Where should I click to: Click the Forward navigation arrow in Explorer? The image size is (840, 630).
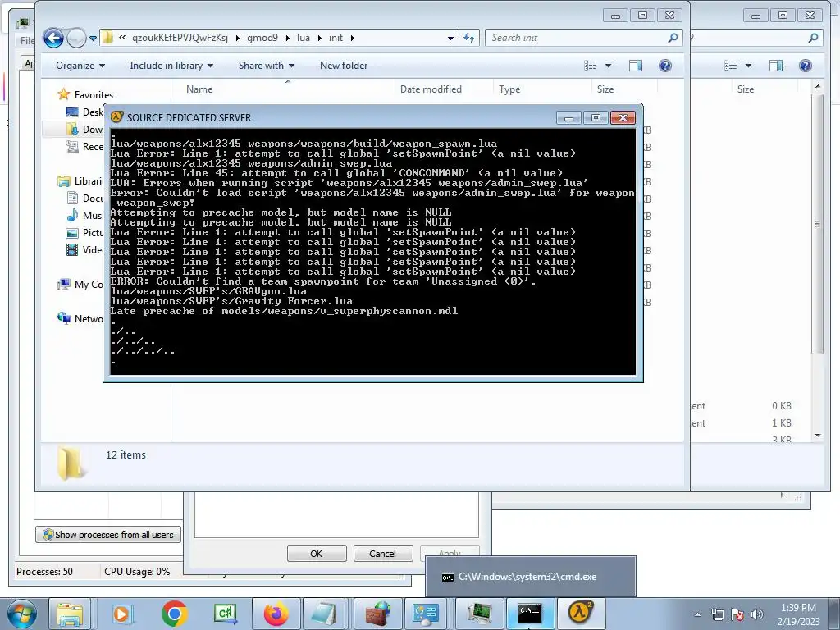coord(76,38)
